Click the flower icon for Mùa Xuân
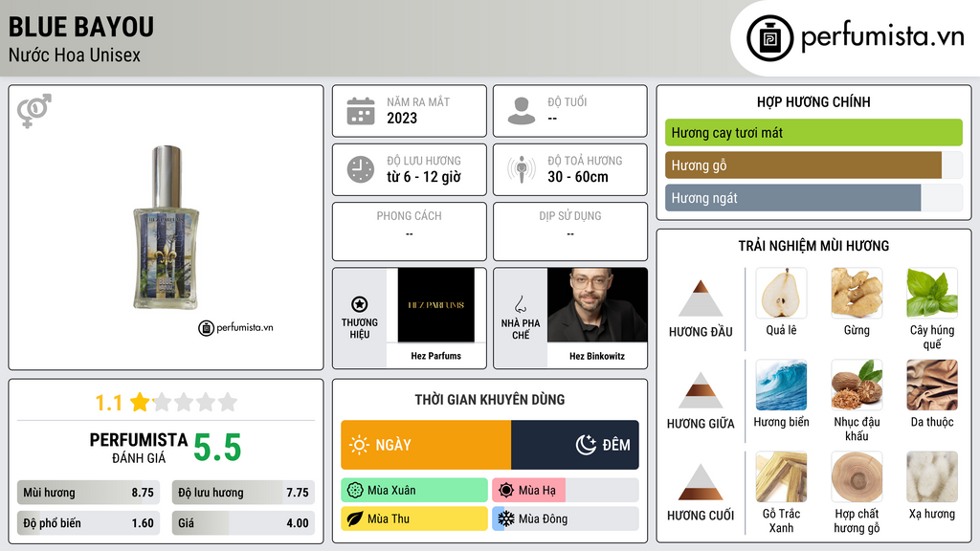This screenshot has height=551, width=980. [x=355, y=491]
